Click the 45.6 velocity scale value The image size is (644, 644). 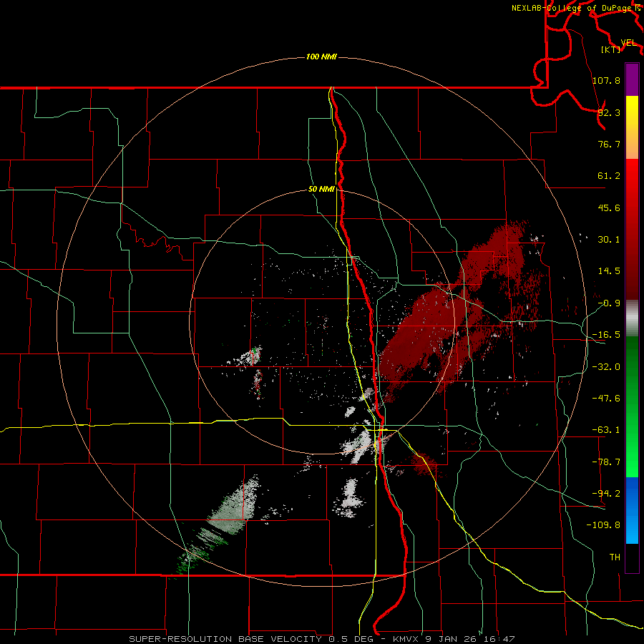(609, 208)
